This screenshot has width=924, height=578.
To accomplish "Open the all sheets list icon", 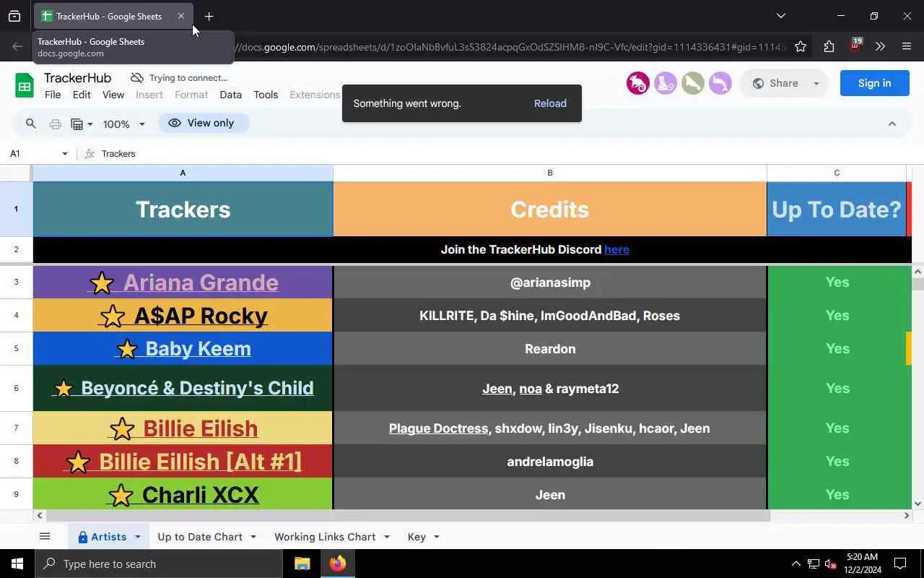I will (x=45, y=536).
